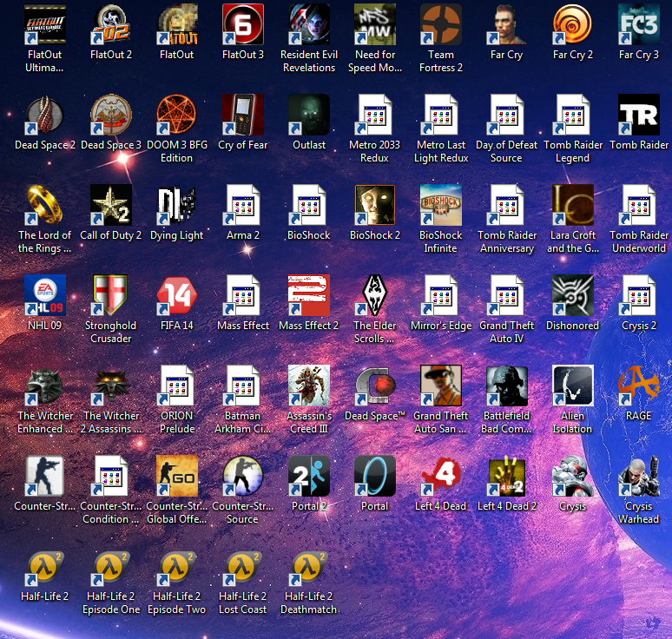The height and width of the screenshot is (639, 672).
Task: Click the FIFA 14 icon
Action: point(176,296)
